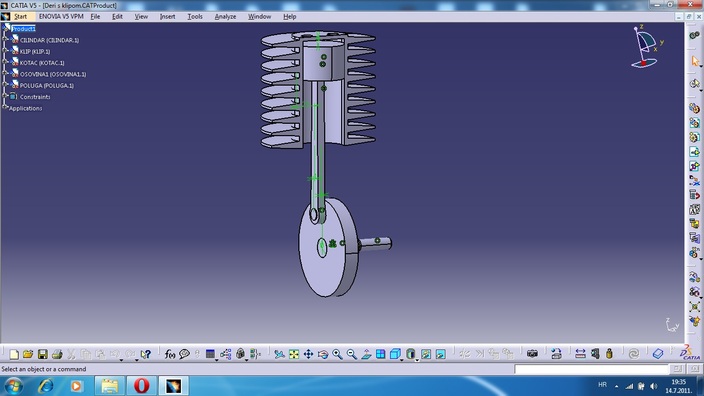This screenshot has height=396, width=704.
Task: Open the Tools menu
Action: (195, 17)
